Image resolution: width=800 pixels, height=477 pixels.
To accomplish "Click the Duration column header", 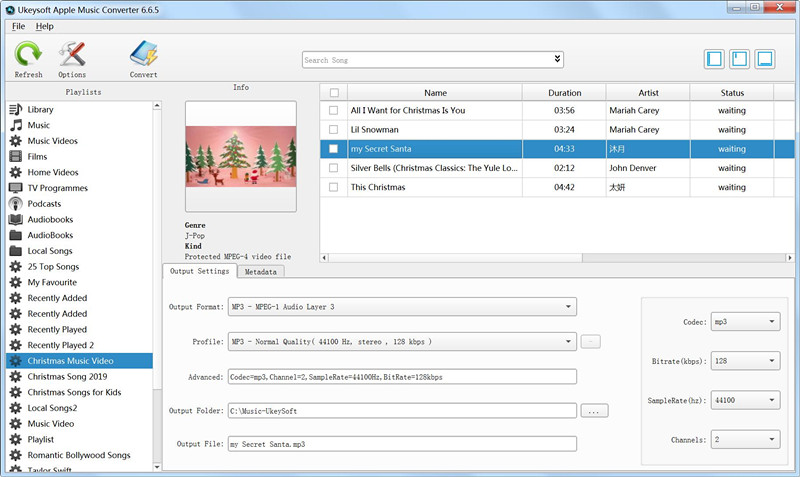I will (564, 92).
